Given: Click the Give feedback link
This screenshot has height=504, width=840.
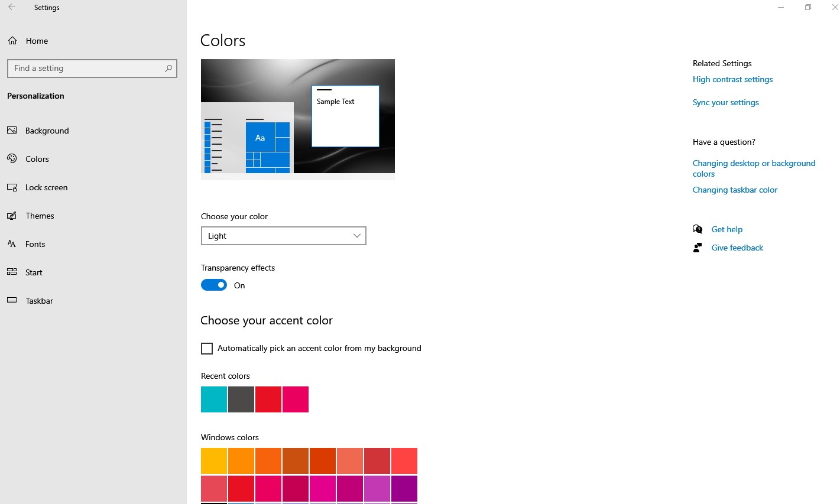Looking at the screenshot, I should coord(737,248).
